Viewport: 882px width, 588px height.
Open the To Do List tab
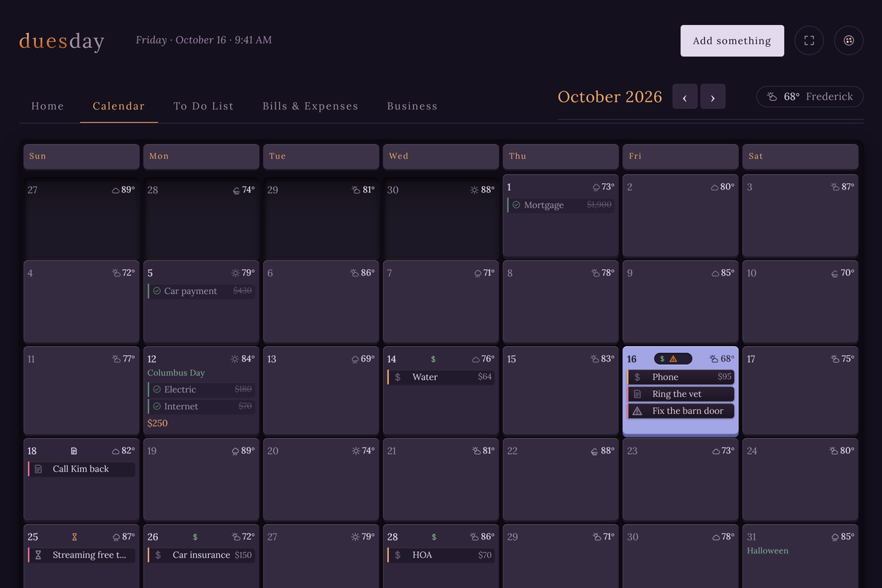(x=204, y=106)
